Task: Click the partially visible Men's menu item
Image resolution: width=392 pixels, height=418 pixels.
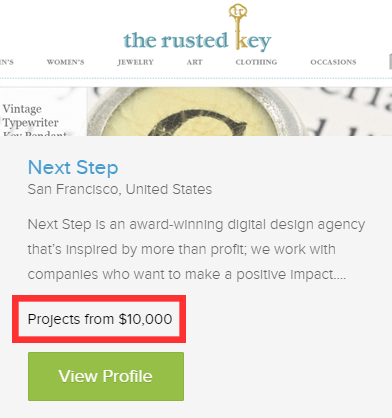Action: tap(7, 62)
